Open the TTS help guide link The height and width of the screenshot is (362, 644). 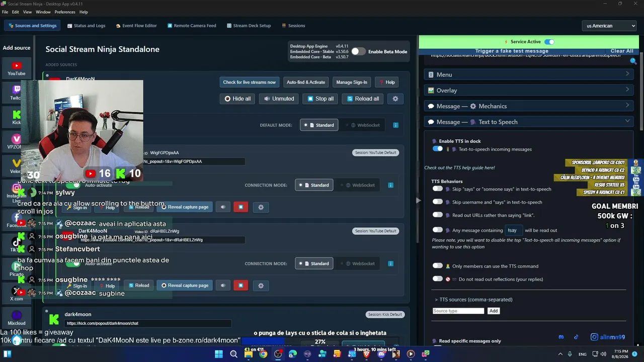pos(459,167)
